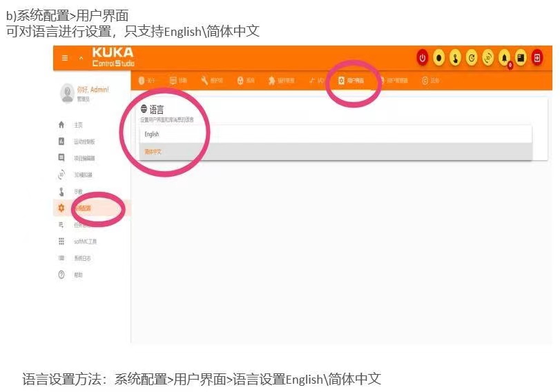Click the yellow black-dot record icon
This screenshot has height=392, width=560.
pyautogui.click(x=439, y=58)
